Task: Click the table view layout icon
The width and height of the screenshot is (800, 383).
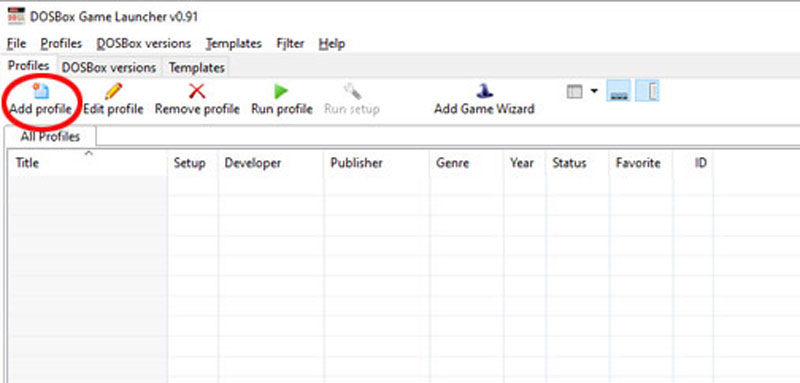Action: coord(574,92)
